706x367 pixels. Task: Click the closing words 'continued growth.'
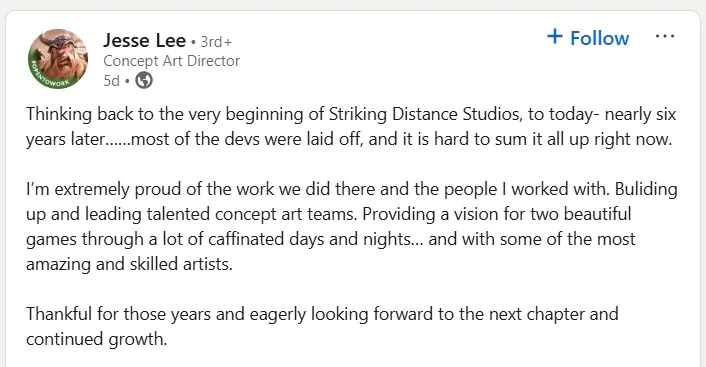(x=96, y=339)
